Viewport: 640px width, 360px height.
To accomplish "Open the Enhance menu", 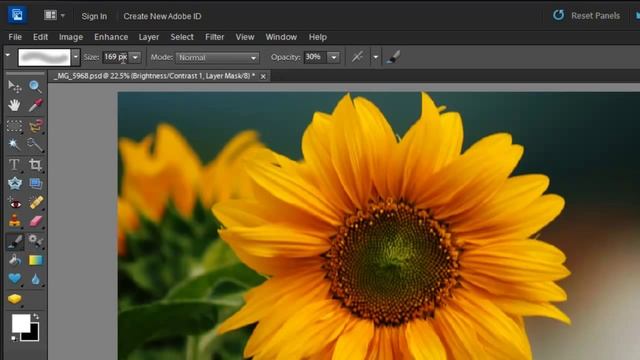I will [x=111, y=37].
